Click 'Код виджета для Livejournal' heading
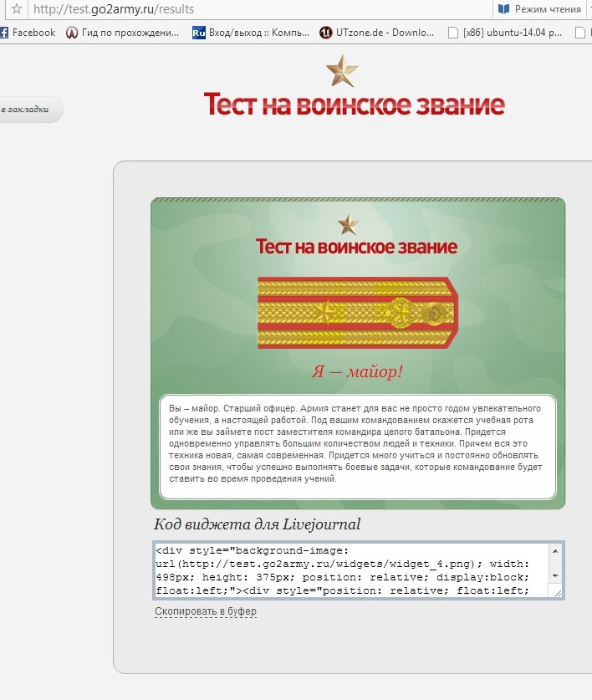The image size is (592, 700). coord(258,524)
